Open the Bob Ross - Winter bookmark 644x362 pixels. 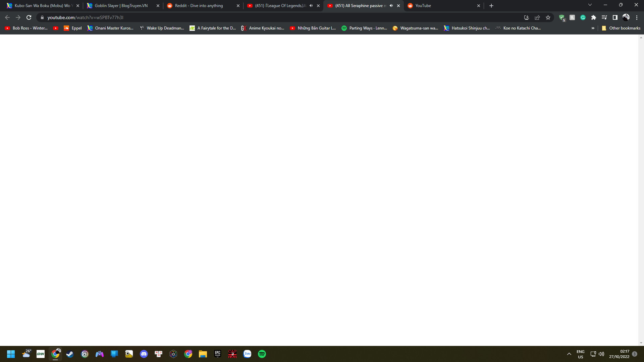26,28
